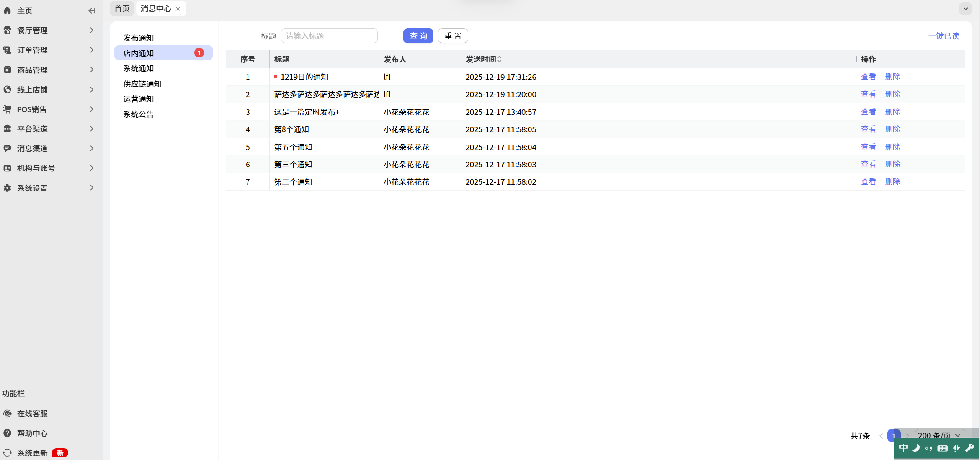Click the 机构与账号 icon
This screenshot has height=460, width=980.
[7, 168]
